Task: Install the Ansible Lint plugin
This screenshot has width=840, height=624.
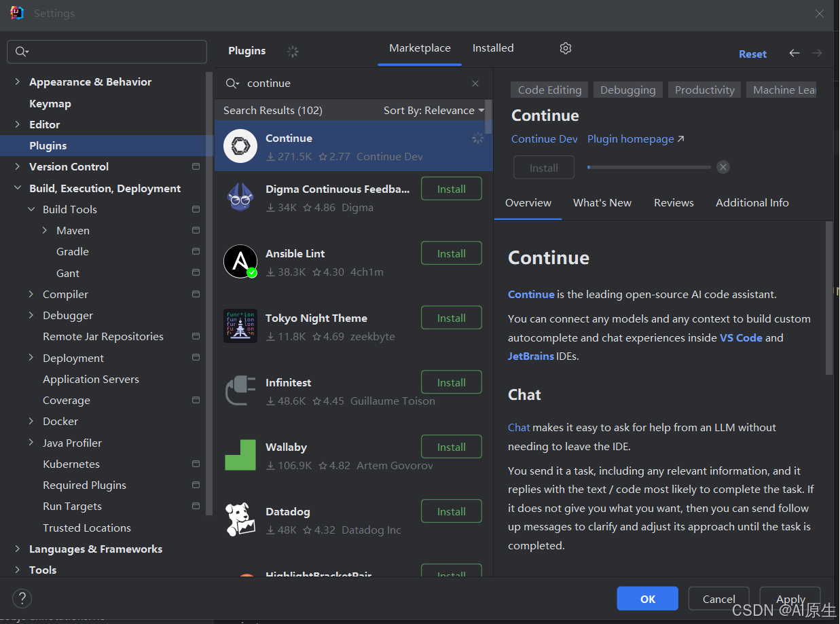Action: (452, 253)
